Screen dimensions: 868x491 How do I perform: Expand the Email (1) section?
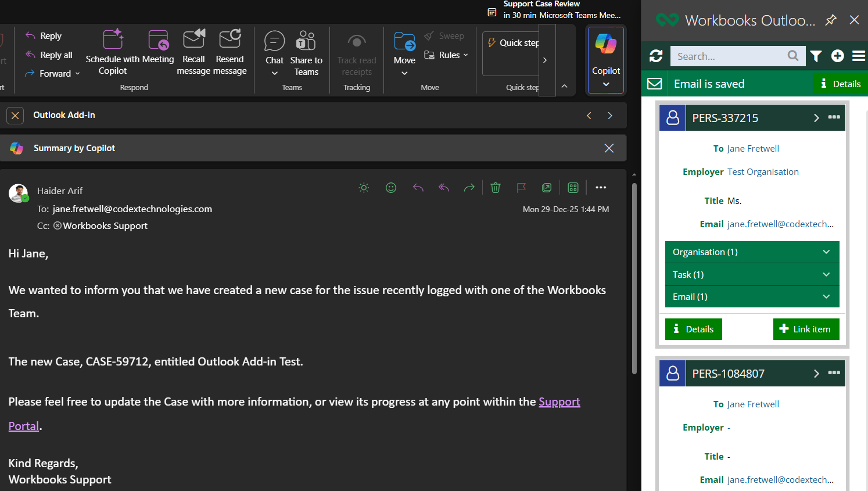[752, 297]
